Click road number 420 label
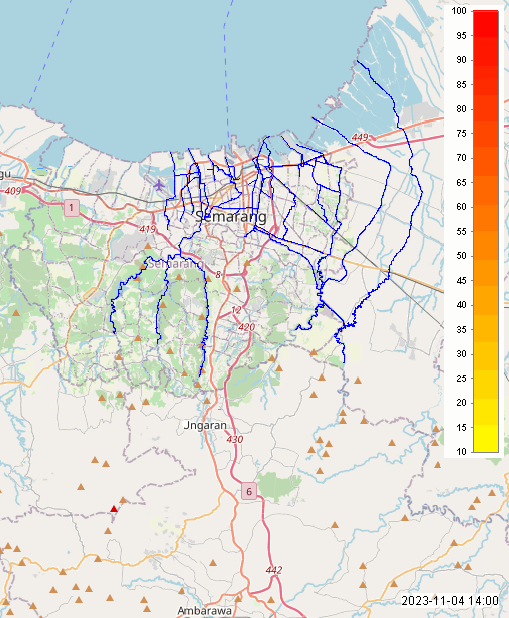 click(246, 327)
